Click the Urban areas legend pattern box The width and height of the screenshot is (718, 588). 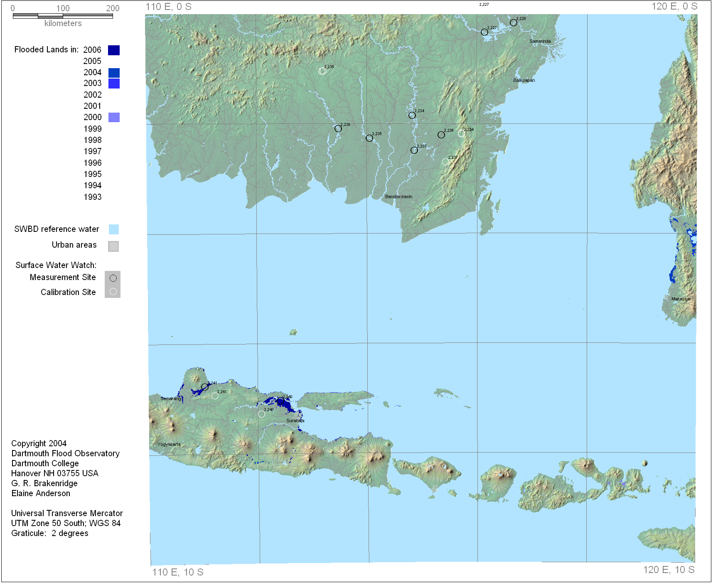point(113,246)
